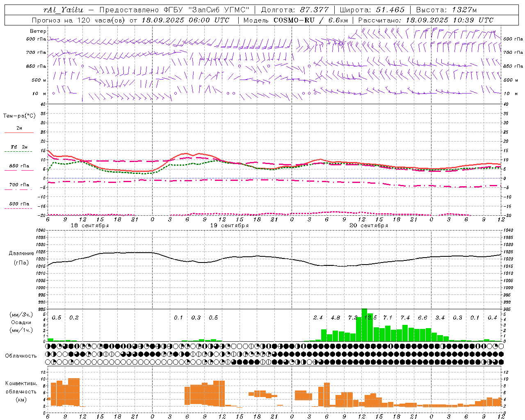The width and height of the screenshot is (525, 420).
Task: Click the 18 сентября date label
Action: (x=90, y=226)
